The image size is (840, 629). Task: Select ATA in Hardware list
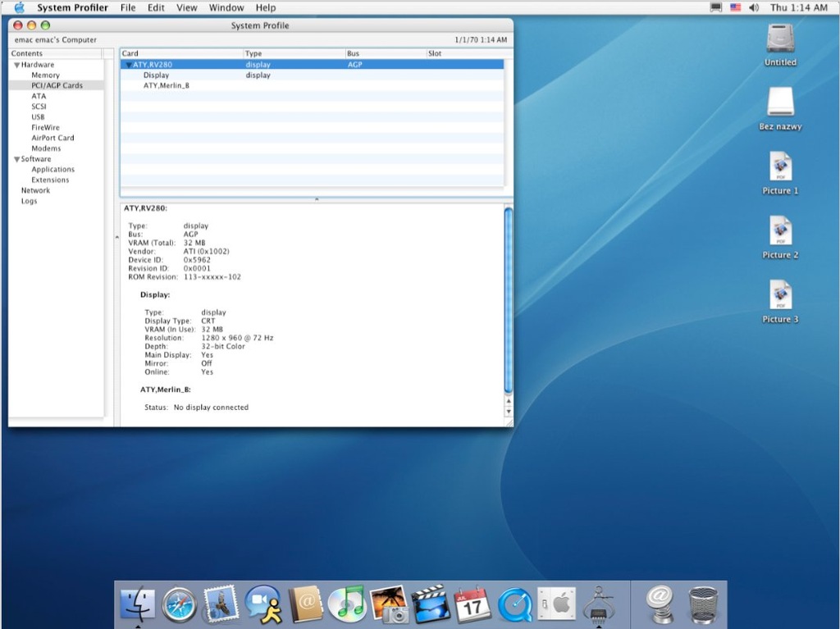tap(39, 96)
